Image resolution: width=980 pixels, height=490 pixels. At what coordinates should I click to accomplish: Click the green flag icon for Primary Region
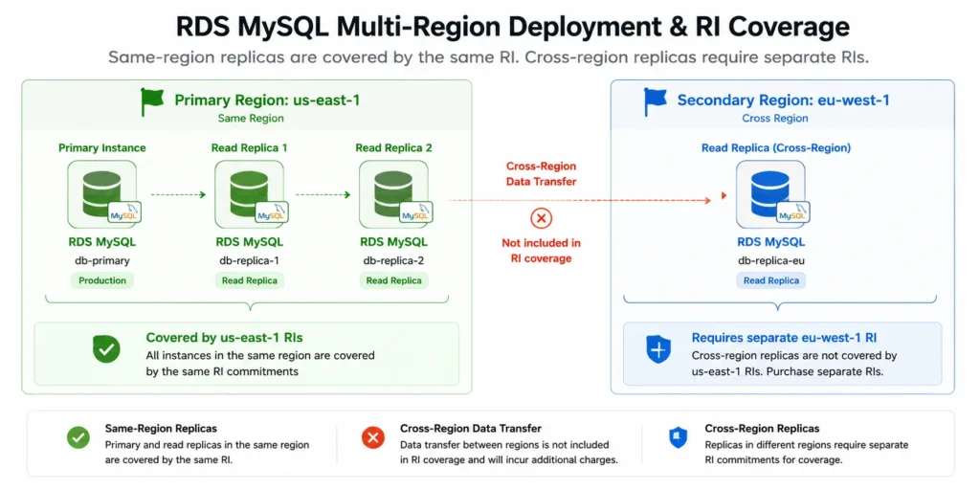click(152, 101)
